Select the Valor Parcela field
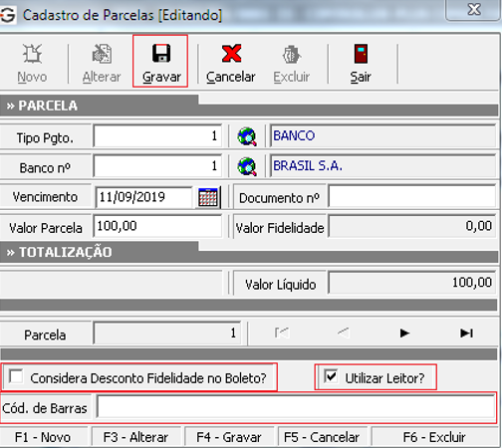This screenshot has height=448, width=502. tap(157, 226)
